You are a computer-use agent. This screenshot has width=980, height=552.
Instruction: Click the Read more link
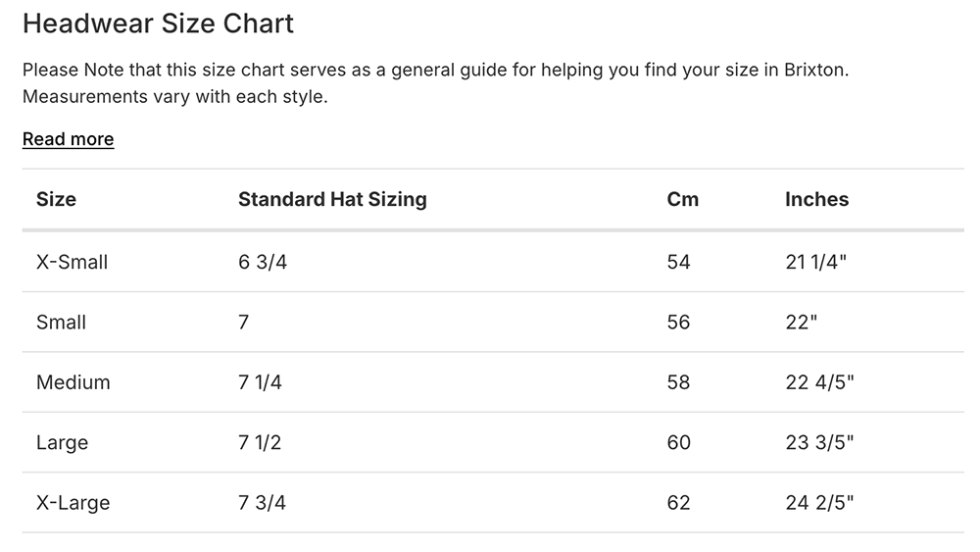68,139
